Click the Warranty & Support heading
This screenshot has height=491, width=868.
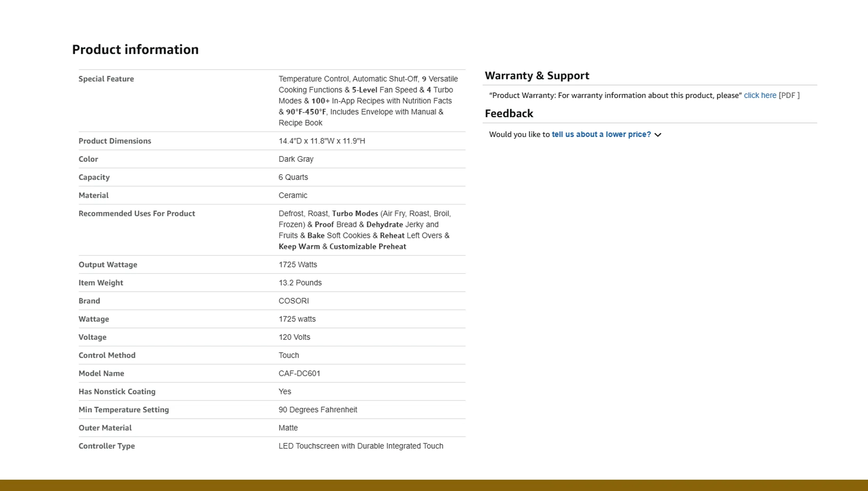coord(536,75)
